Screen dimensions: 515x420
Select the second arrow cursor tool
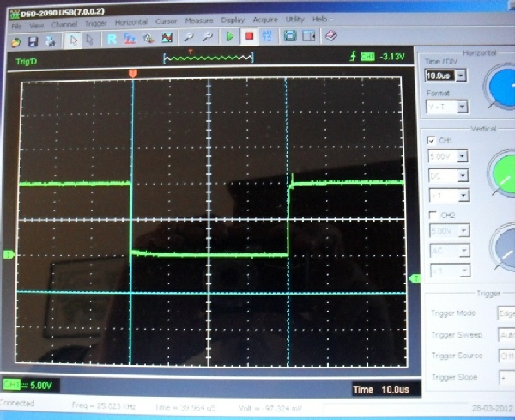[89, 40]
